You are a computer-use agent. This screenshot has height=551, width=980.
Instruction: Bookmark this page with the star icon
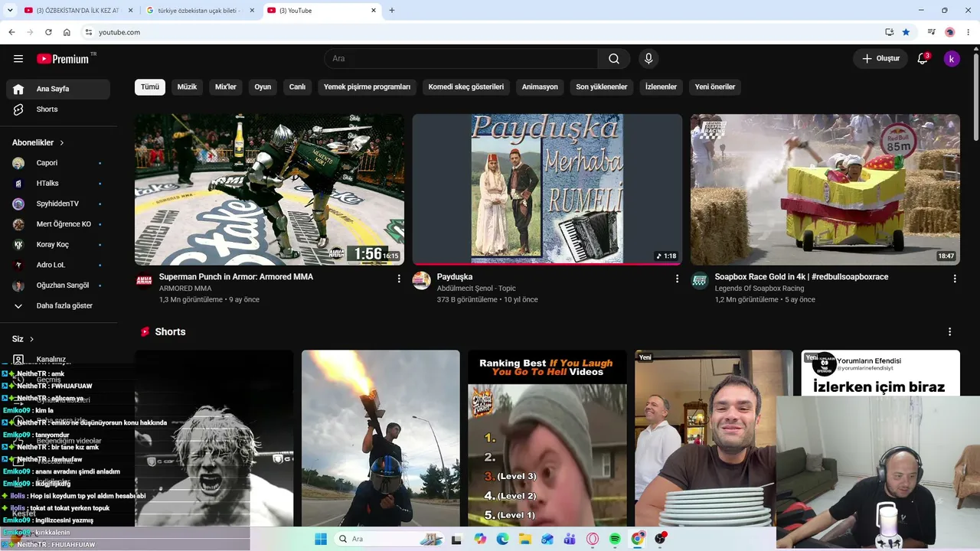906,32
